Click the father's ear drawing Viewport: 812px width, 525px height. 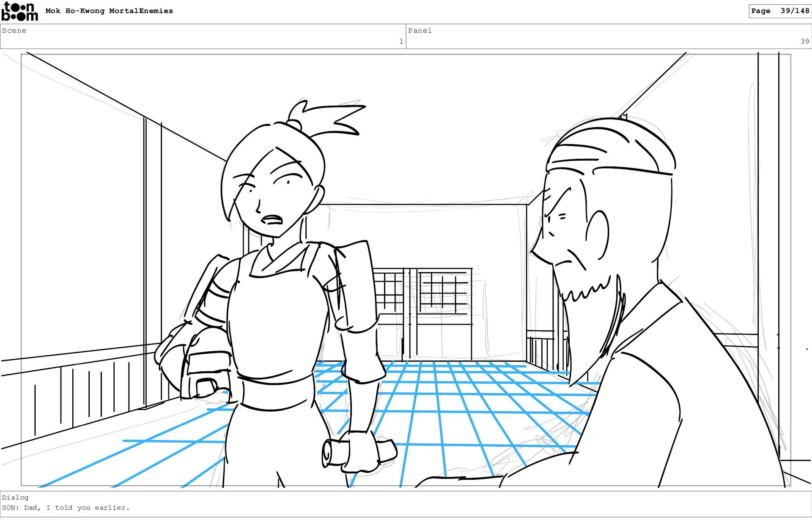[x=597, y=235]
